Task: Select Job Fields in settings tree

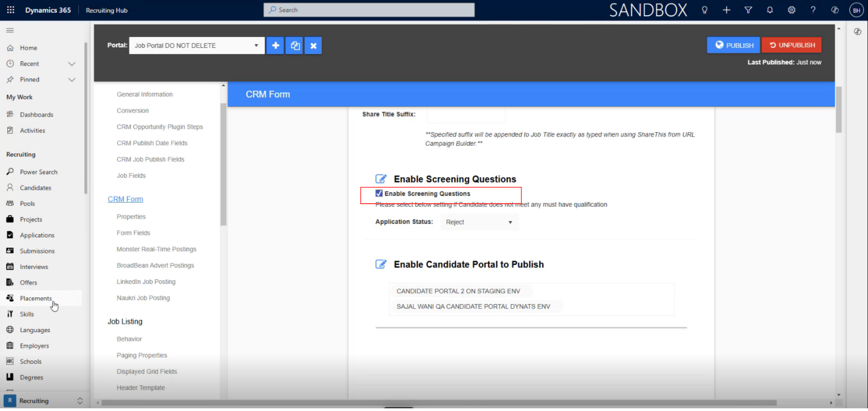Action: pos(131,176)
